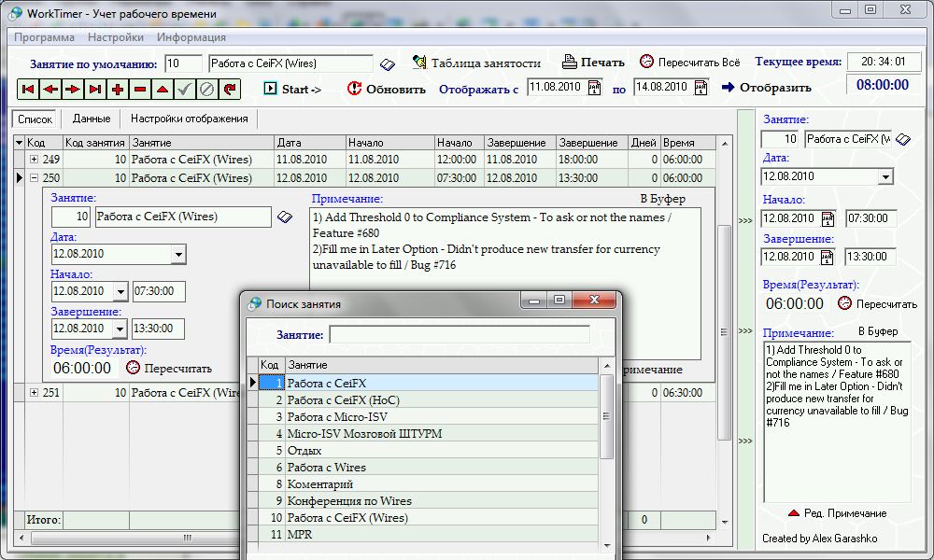The image size is (934, 560).
Task: Click vertical scrollbar thumb in search list
Action: (x=606, y=416)
